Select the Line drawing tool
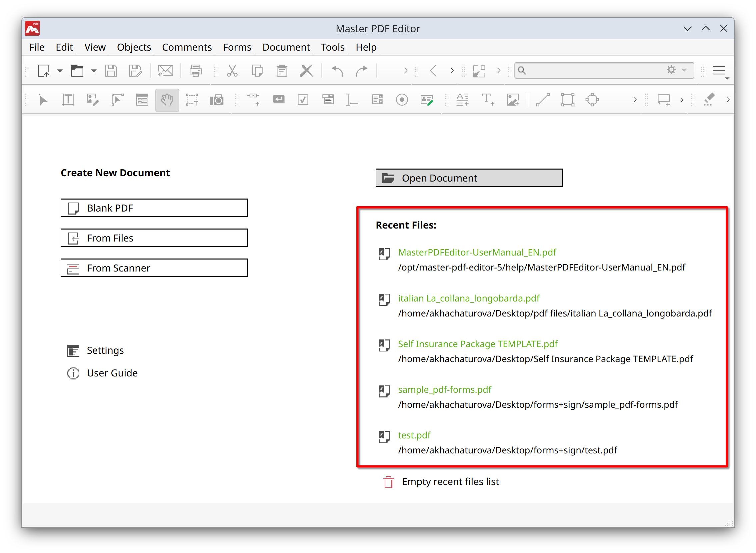Viewport: 756px width, 553px height. pyautogui.click(x=543, y=100)
